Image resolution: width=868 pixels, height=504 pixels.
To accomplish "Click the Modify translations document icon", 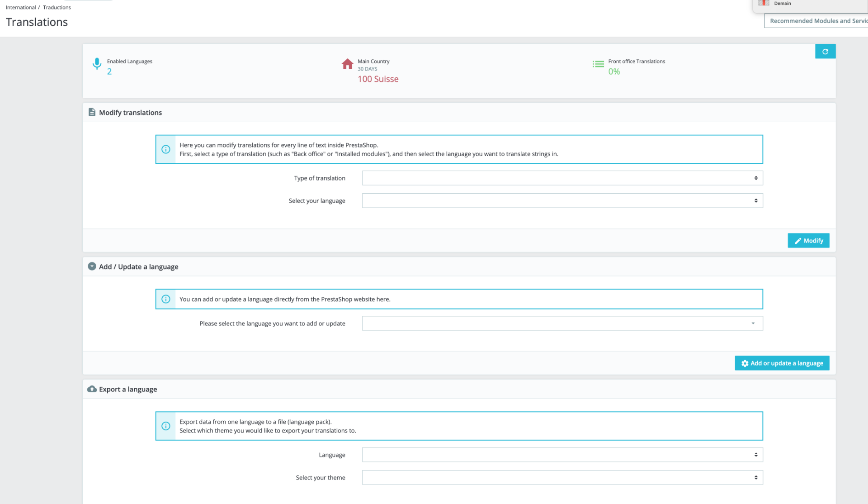I will (92, 112).
